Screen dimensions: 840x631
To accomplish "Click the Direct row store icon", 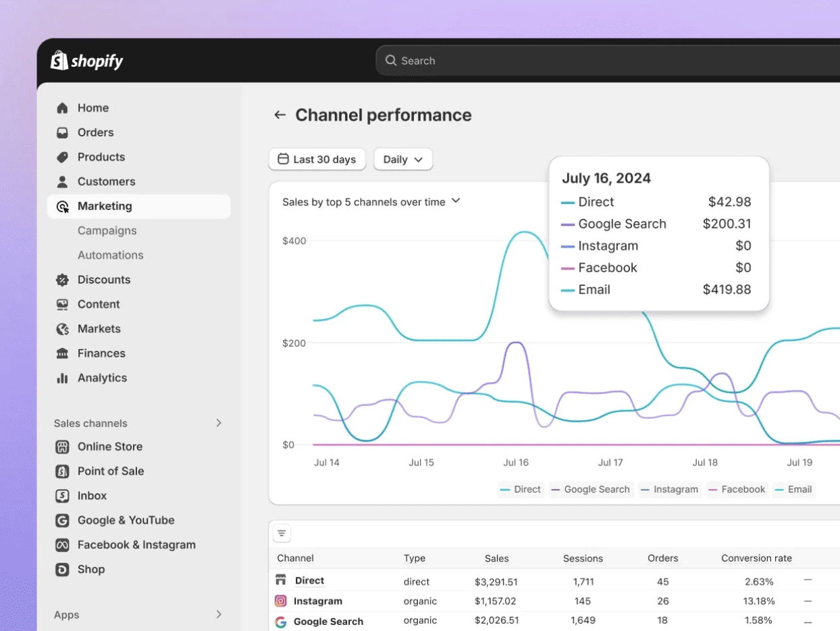I will tap(281, 580).
